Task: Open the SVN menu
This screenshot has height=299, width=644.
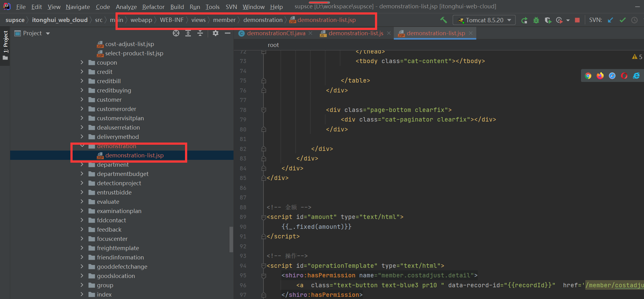Action: click(231, 6)
